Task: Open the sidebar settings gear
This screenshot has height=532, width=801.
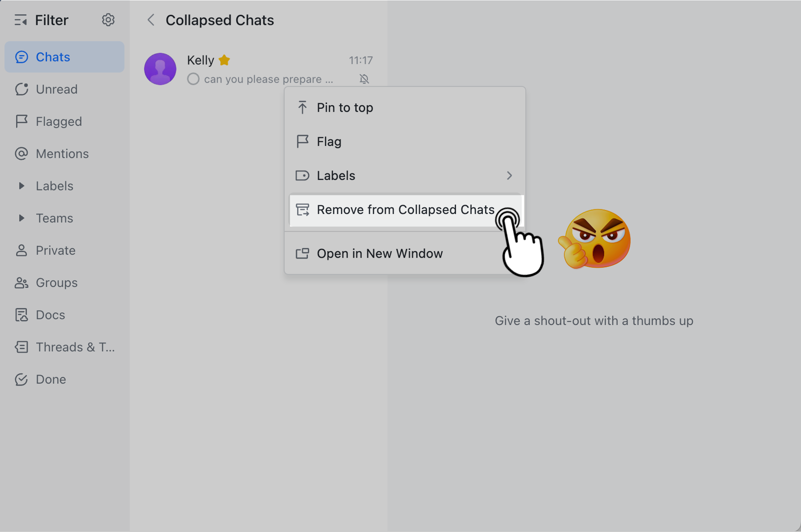Action: pyautogui.click(x=108, y=20)
